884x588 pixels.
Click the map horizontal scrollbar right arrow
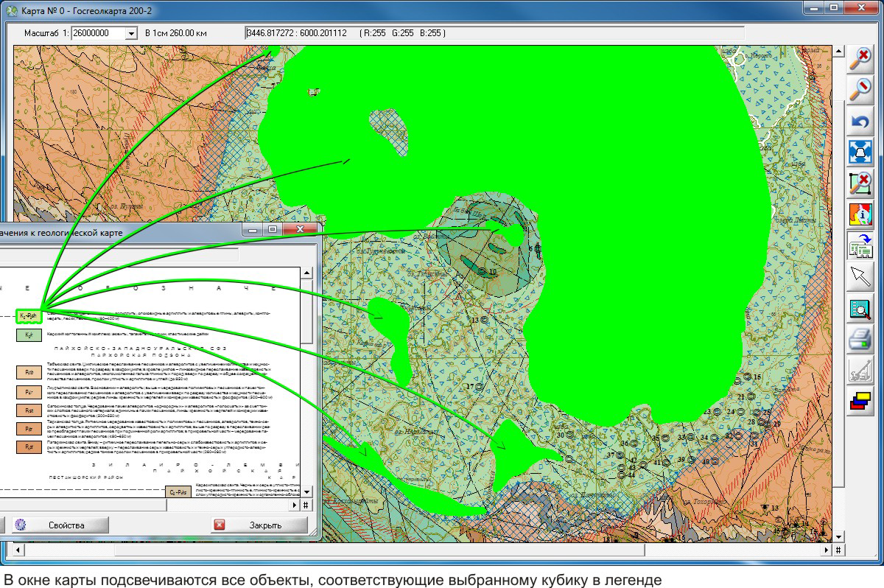pos(825,550)
